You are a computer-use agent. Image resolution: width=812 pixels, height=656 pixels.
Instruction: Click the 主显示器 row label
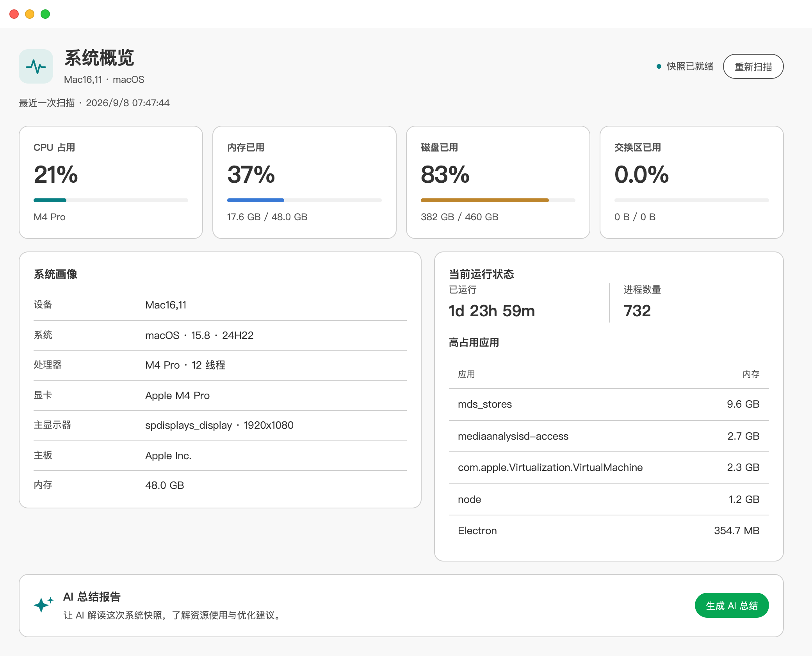[52, 425]
